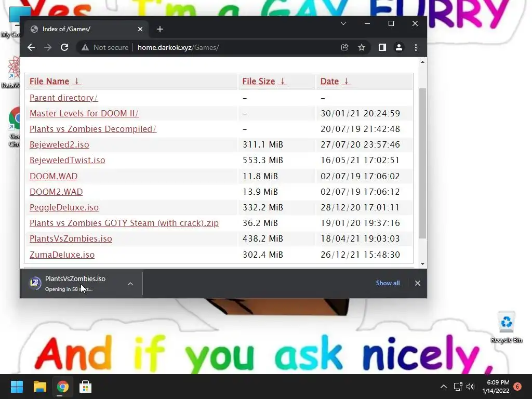Sort Date descending with arrow
Image resolution: width=532 pixels, height=399 pixels.
tap(347, 82)
